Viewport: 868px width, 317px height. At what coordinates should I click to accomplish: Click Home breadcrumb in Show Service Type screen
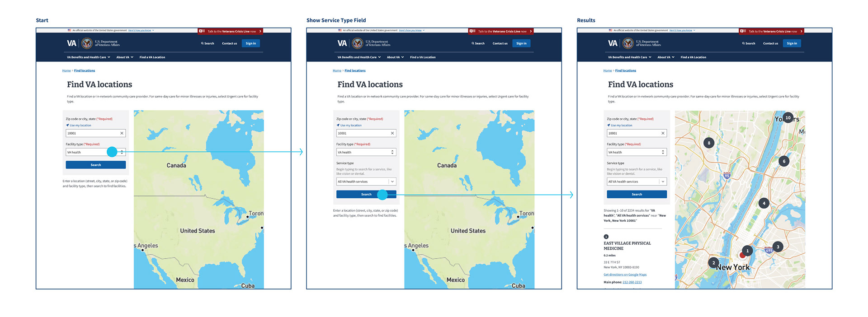coord(337,70)
